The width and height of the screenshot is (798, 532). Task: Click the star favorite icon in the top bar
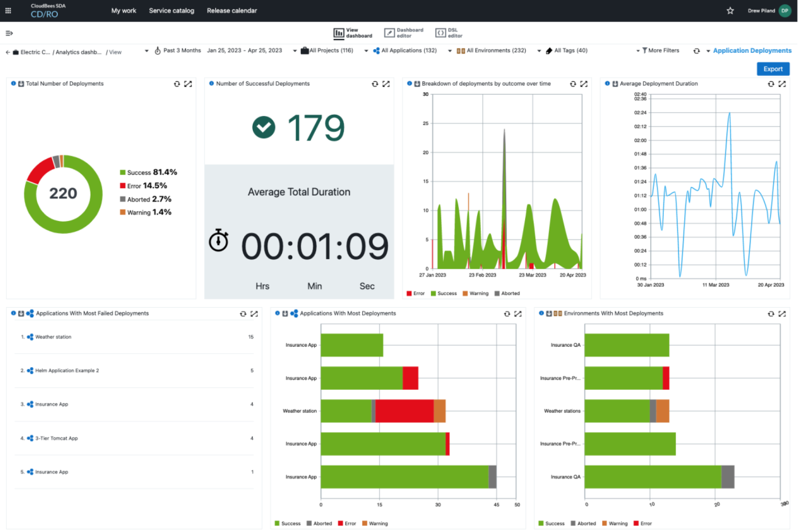click(x=730, y=10)
